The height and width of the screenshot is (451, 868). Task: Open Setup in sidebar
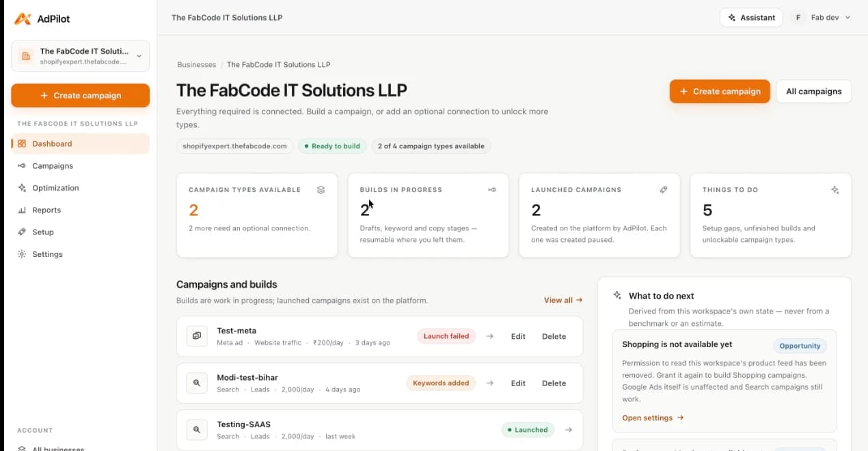click(80, 232)
